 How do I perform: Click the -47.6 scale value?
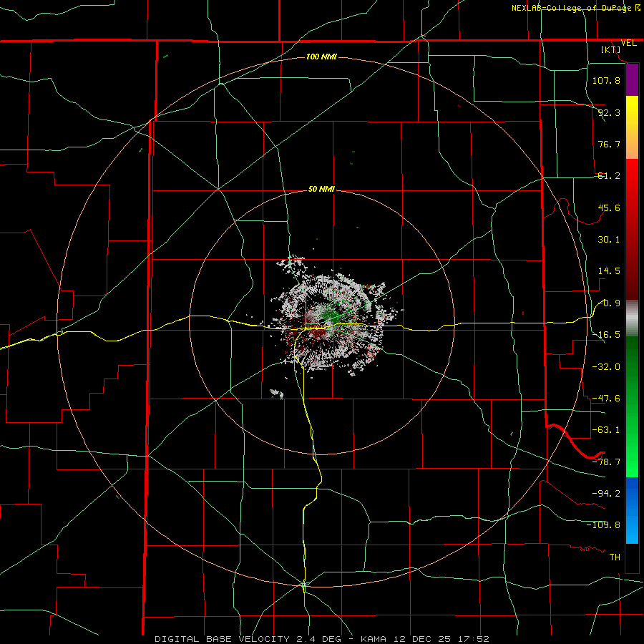pos(606,399)
